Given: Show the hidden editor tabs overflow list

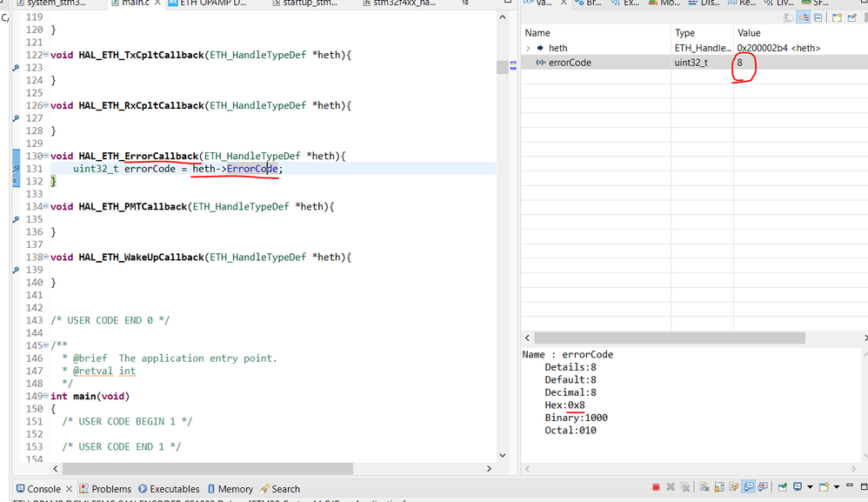Looking at the screenshot, I should (x=465, y=3).
